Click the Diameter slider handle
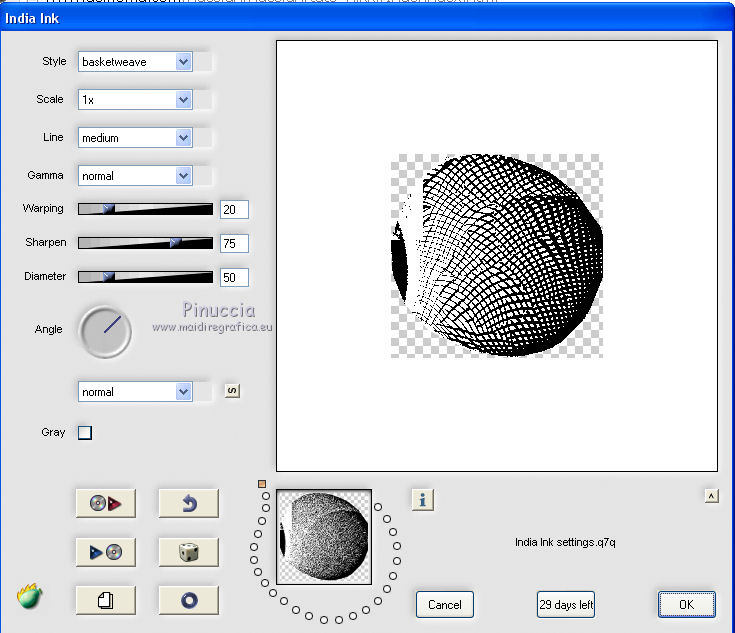735x633 pixels. point(108,277)
